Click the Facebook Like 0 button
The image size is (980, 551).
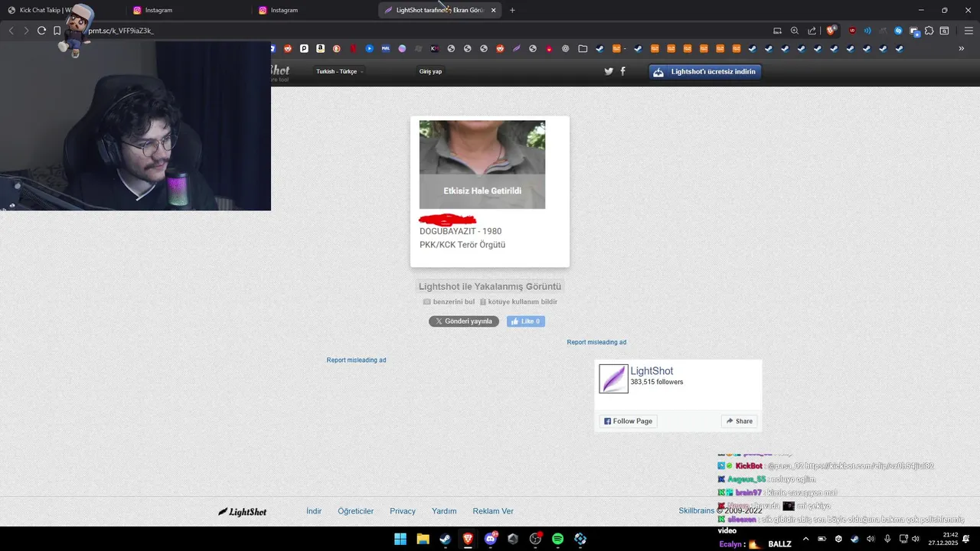526,321
